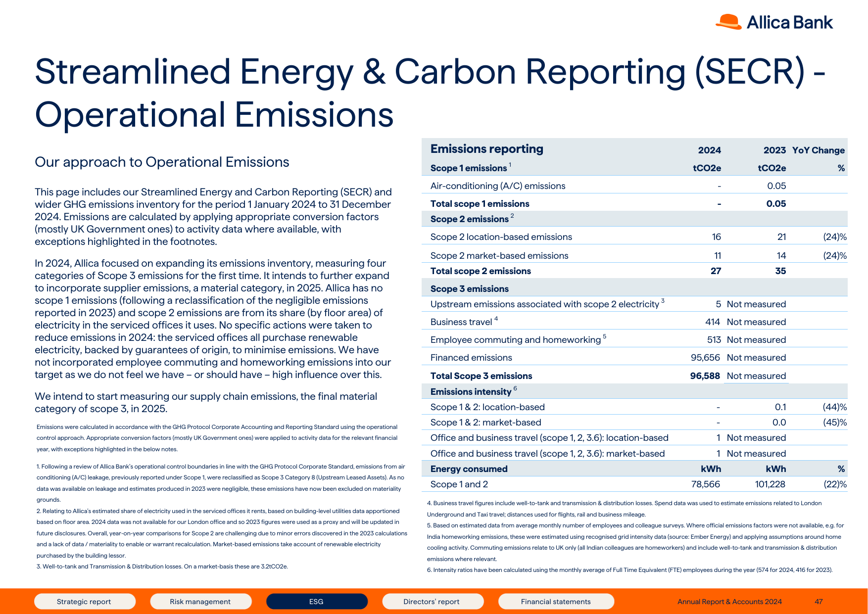
Task: Select the 95,656 financed emissions value
Action: pyautogui.click(x=705, y=358)
